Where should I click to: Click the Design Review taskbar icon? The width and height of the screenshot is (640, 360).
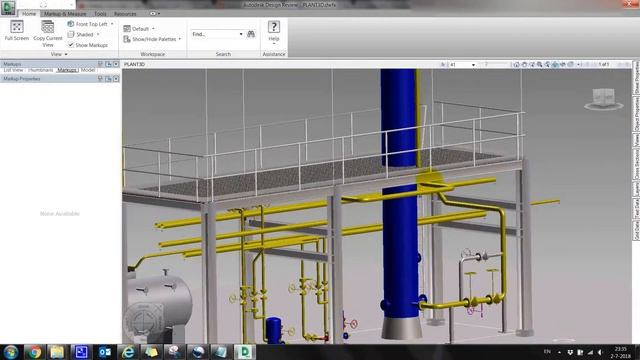coord(244,352)
